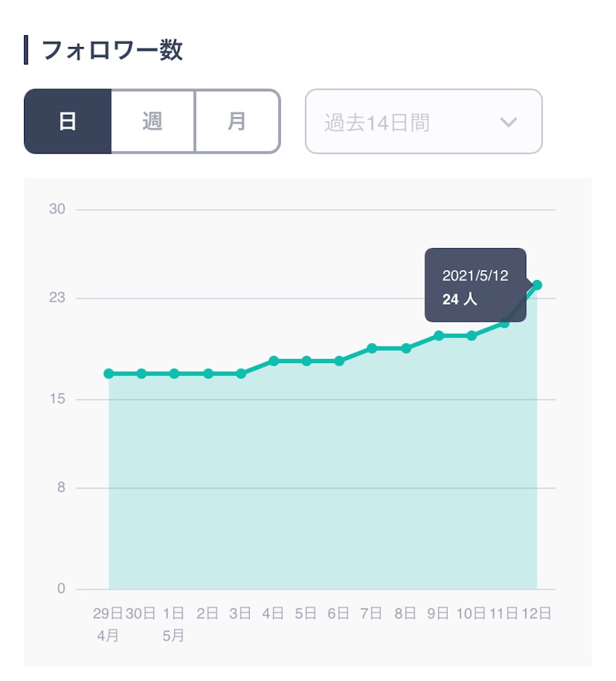
Task: Click the data point for 2日
Action: coord(209,374)
